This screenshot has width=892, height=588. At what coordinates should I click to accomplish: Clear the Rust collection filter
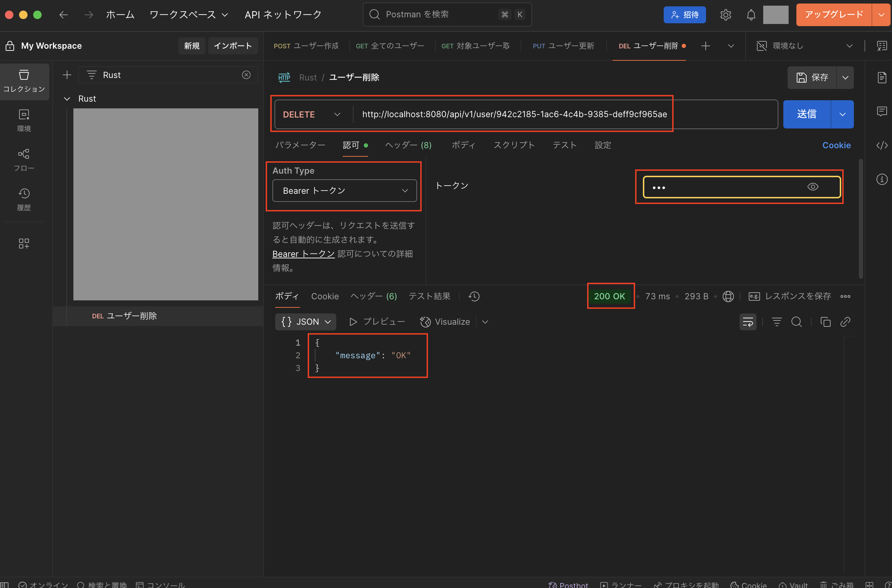point(246,75)
